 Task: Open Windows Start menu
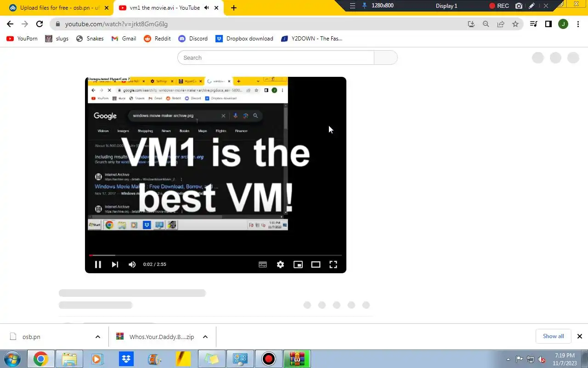(x=12, y=359)
